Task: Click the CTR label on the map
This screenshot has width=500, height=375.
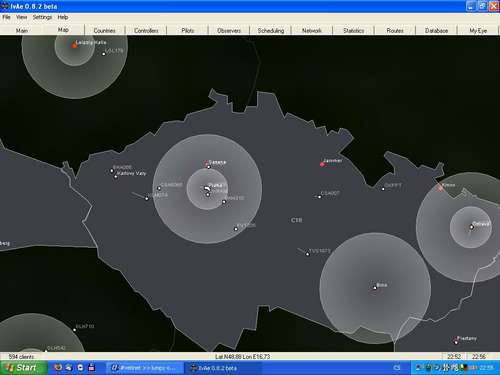Action: pyautogui.click(x=296, y=220)
